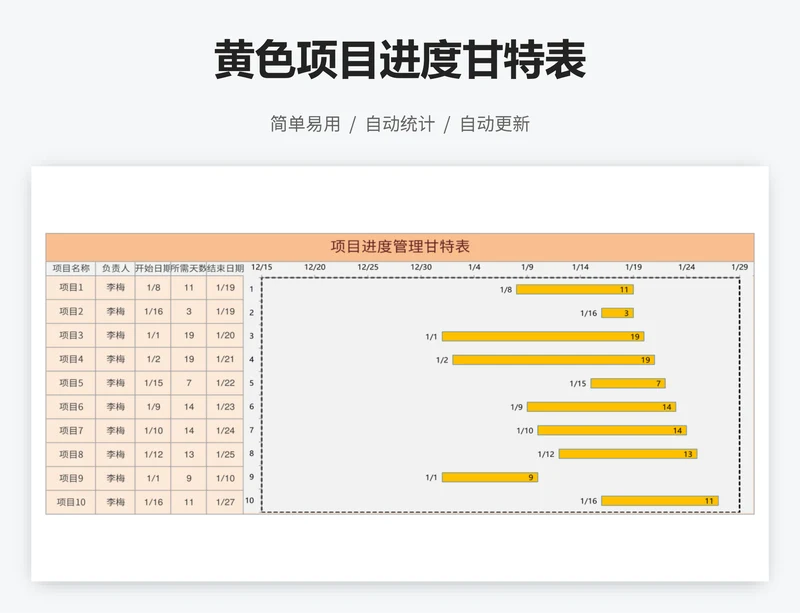
Task: Click the 项目进度管理甘特表 title banner
Action: coord(400,247)
